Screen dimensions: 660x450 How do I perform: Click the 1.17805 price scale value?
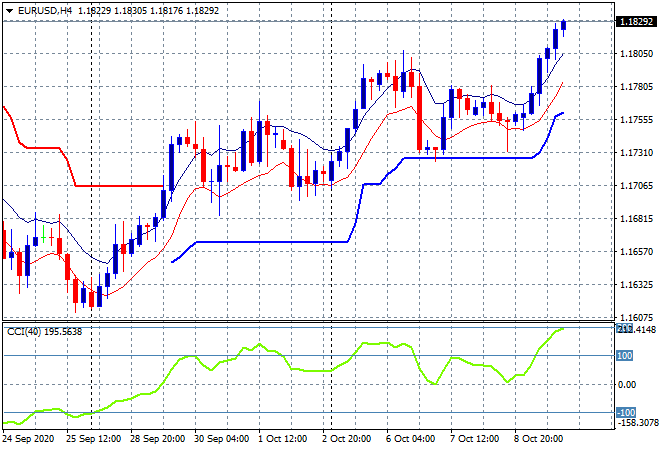(636, 87)
